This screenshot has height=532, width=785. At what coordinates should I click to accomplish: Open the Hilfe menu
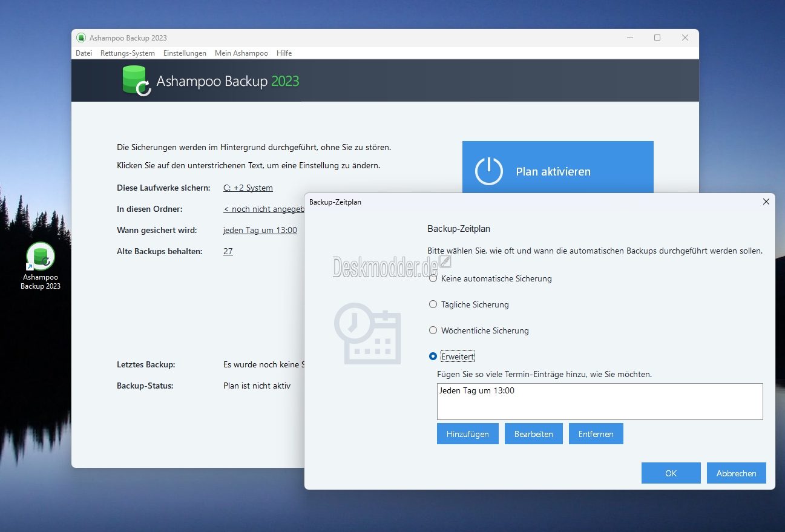click(284, 53)
